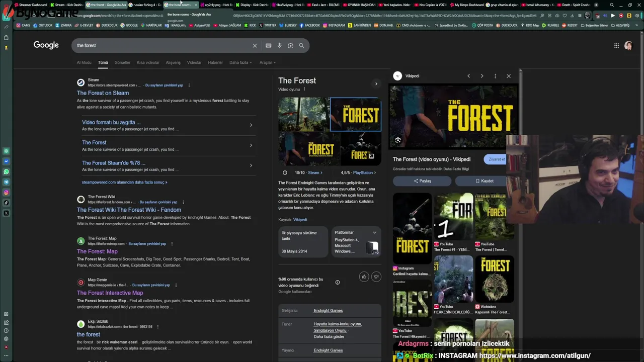The height and width of the screenshot is (362, 644).
Task: Open Instagram in the Opera sidebar
Action: [6, 193]
